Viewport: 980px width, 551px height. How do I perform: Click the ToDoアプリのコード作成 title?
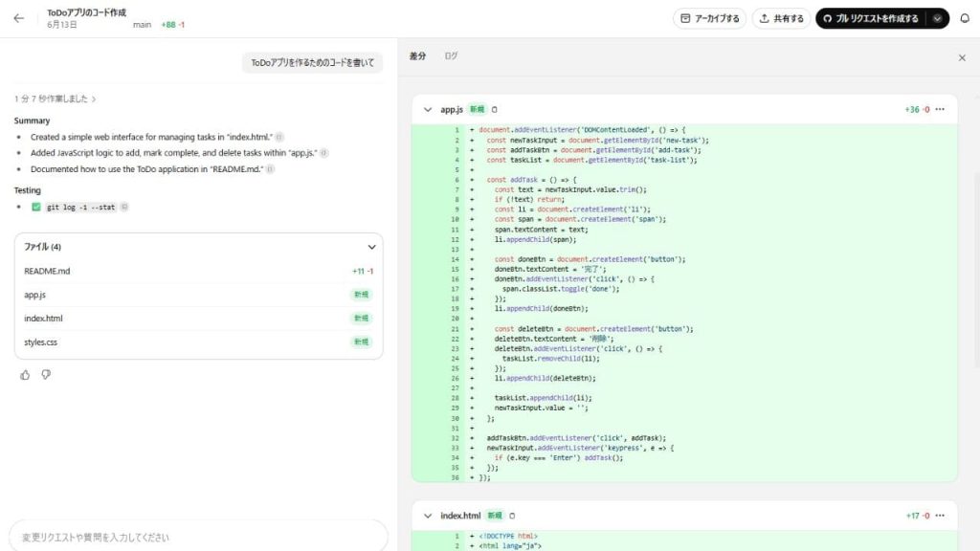(86, 12)
